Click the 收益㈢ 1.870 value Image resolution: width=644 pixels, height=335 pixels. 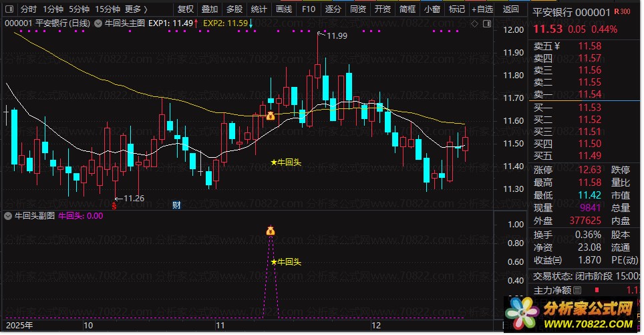click(x=589, y=260)
